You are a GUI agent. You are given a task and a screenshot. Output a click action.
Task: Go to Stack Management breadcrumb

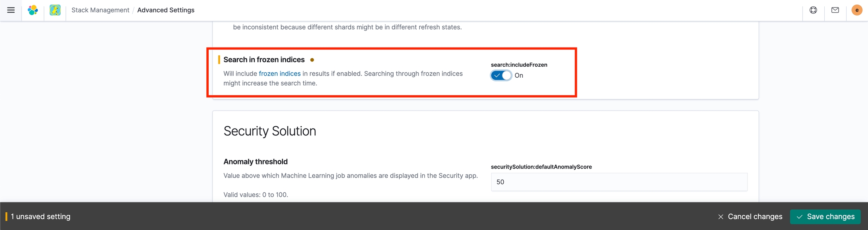click(100, 10)
